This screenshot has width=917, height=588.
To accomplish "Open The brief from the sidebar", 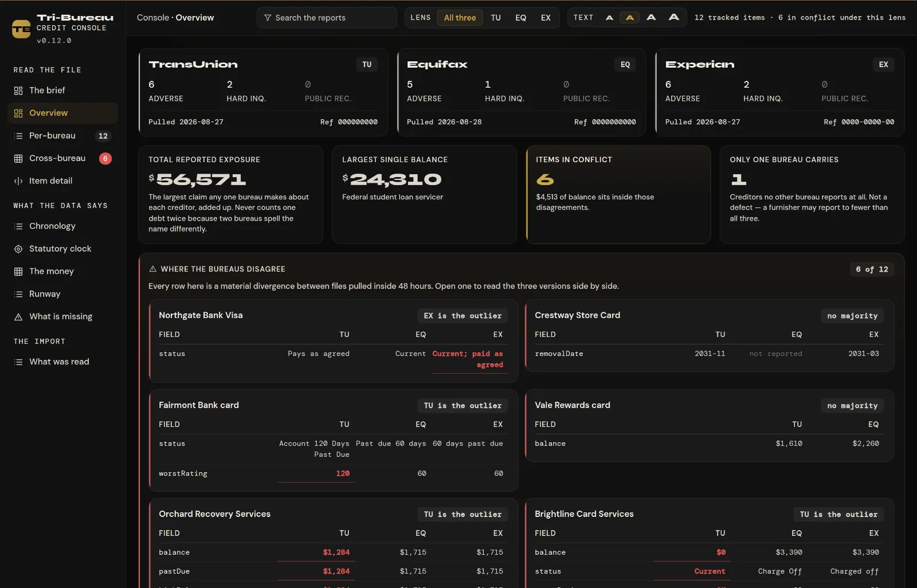I will pyautogui.click(x=62, y=91).
